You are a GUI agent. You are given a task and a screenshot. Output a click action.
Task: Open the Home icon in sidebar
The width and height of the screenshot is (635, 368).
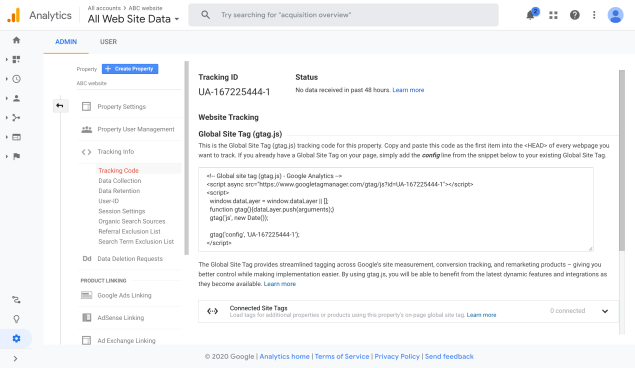[16, 40]
